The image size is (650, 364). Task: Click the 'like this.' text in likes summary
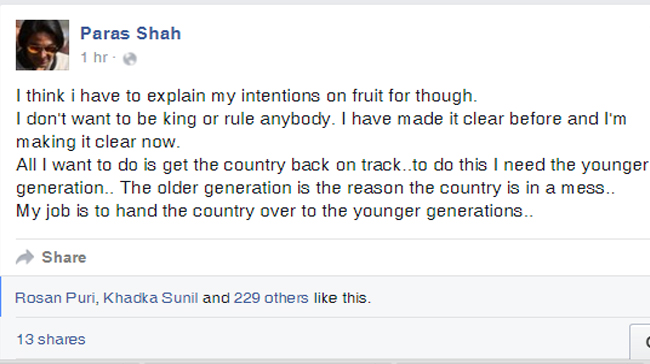[342, 298]
